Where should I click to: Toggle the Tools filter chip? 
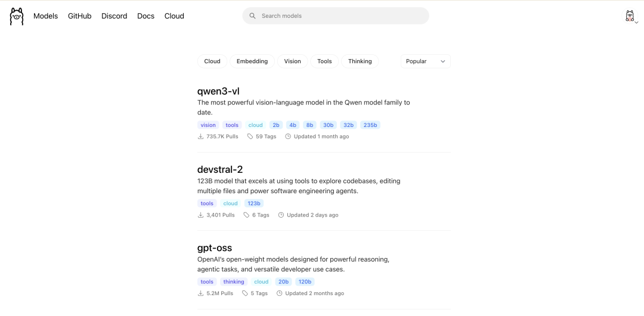pyautogui.click(x=324, y=61)
